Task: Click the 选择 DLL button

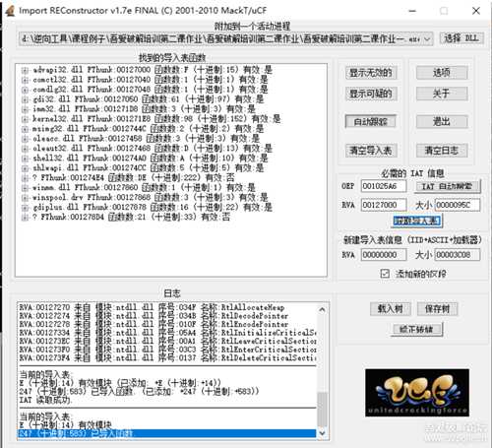Action: [x=461, y=38]
